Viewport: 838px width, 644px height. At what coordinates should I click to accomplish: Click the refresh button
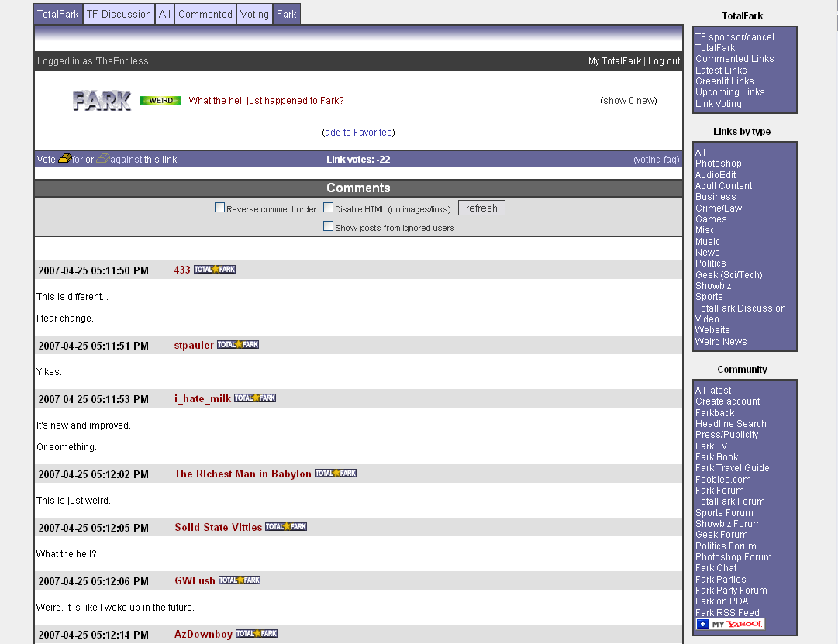click(481, 208)
